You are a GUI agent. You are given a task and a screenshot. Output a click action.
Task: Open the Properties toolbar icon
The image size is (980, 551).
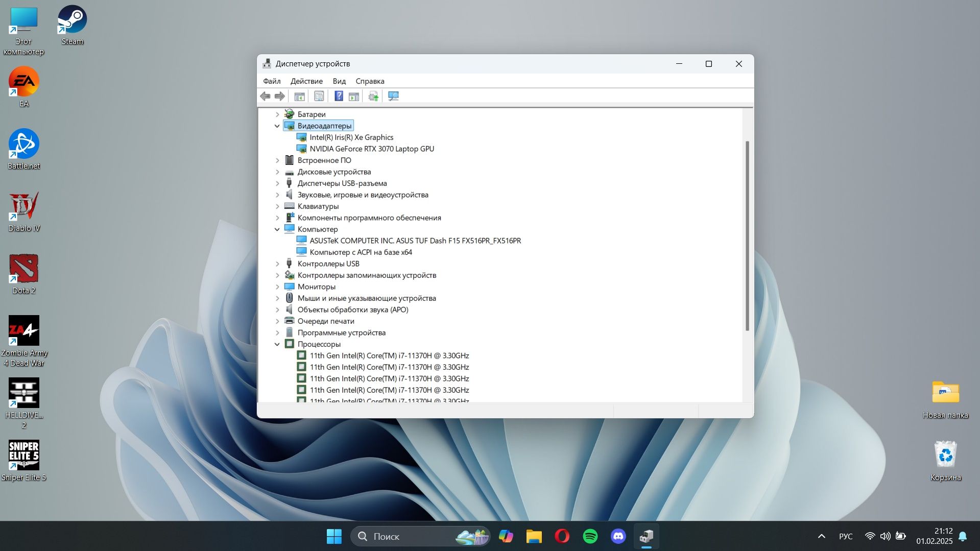click(x=319, y=96)
